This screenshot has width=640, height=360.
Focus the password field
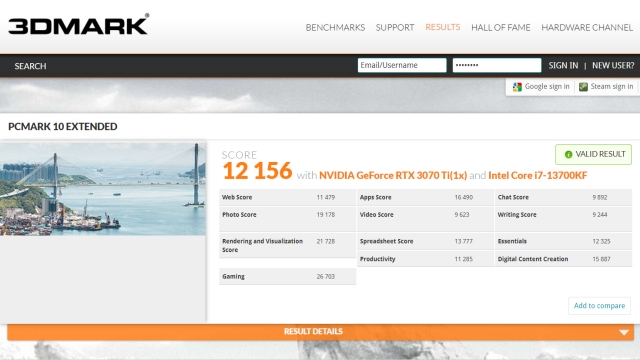point(497,65)
